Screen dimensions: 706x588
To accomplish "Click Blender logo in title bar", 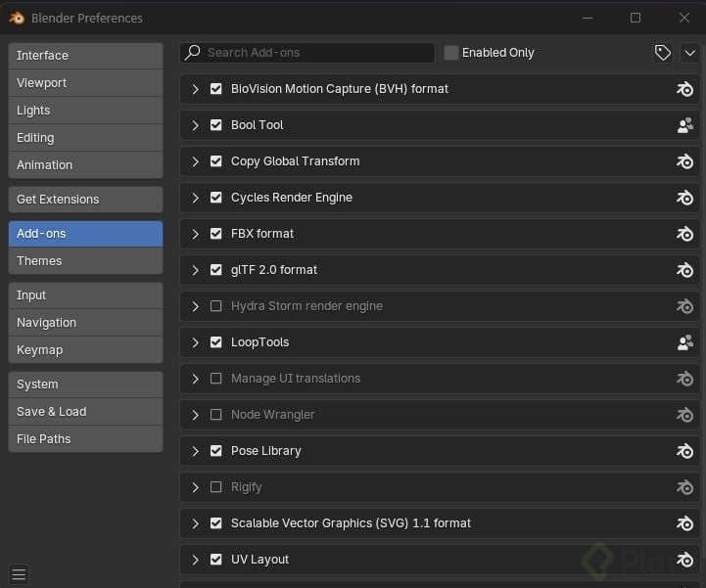I will click(x=17, y=18).
